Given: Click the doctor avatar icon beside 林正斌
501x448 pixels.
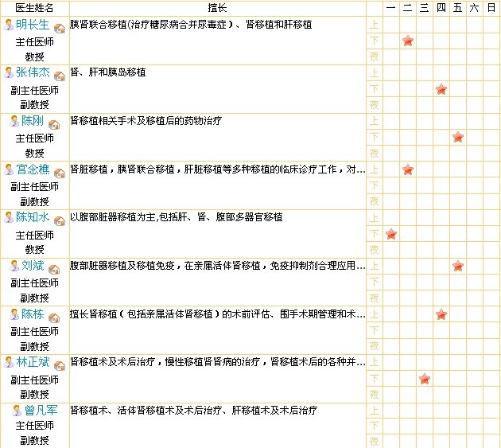Looking at the screenshot, I should 9,362.
